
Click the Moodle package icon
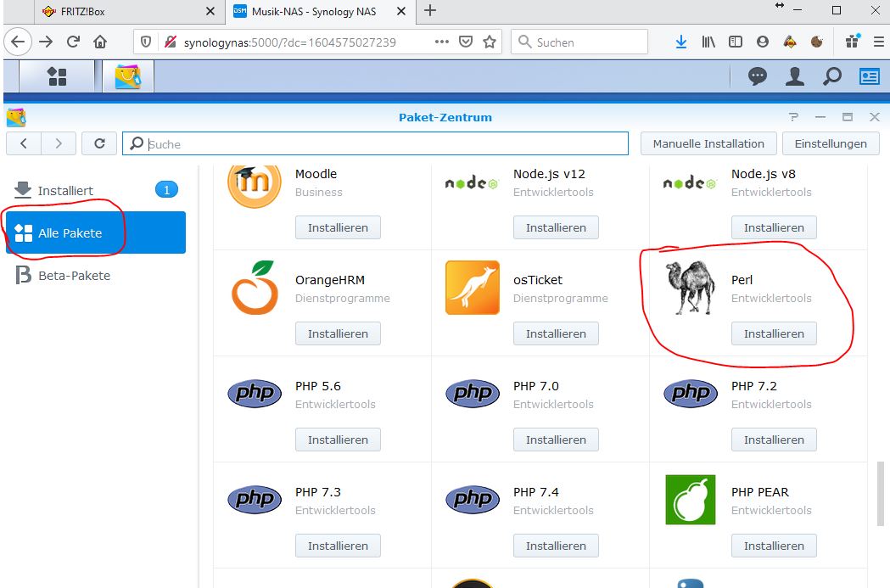coord(255,186)
